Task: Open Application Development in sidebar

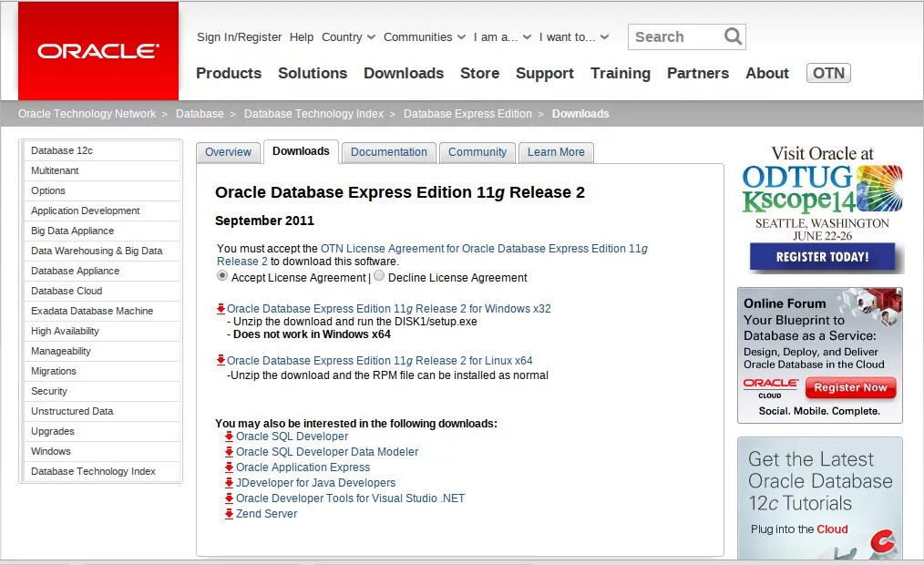Action: click(101, 211)
